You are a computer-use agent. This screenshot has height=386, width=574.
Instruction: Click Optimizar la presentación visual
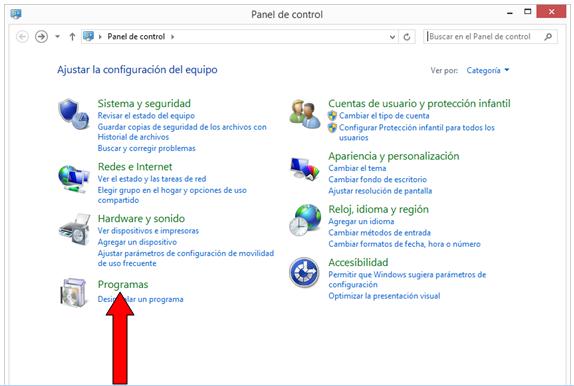click(x=384, y=296)
